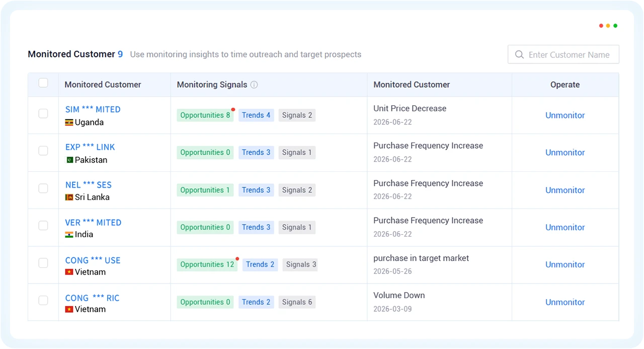This screenshot has width=644, height=349.
Task: Click Opportunities 0 tag for VER *** MITED
Action: (x=205, y=228)
